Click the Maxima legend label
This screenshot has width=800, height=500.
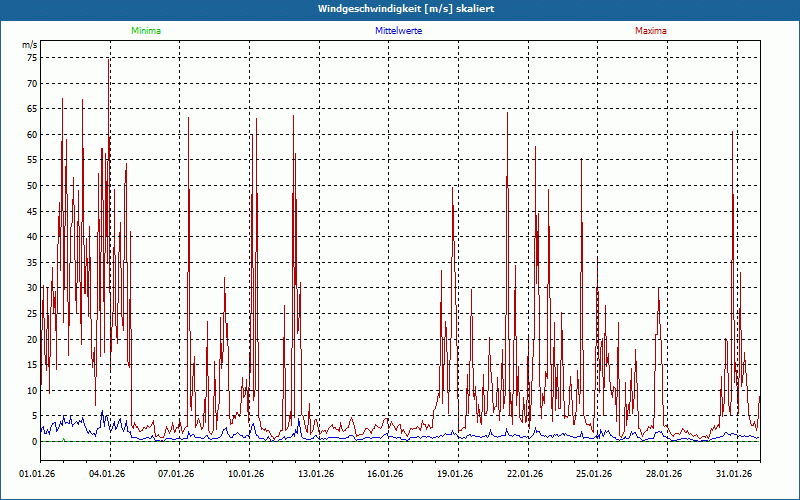[x=651, y=31]
